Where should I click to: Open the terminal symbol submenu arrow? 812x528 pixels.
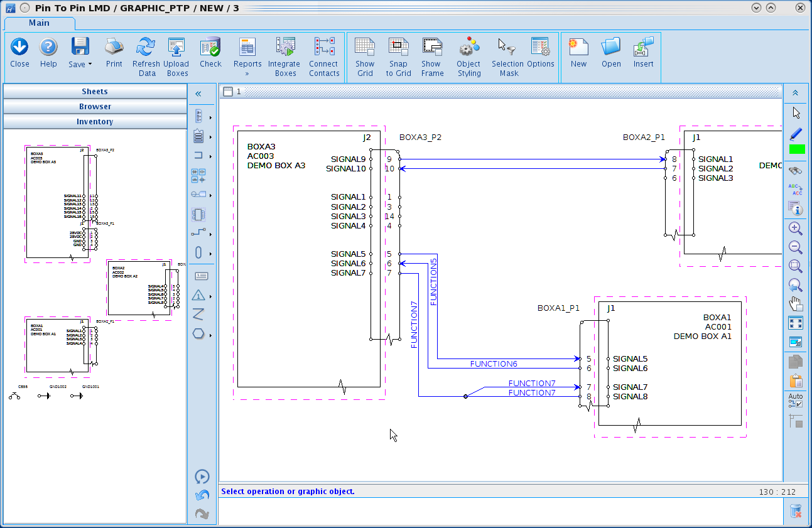click(x=210, y=195)
